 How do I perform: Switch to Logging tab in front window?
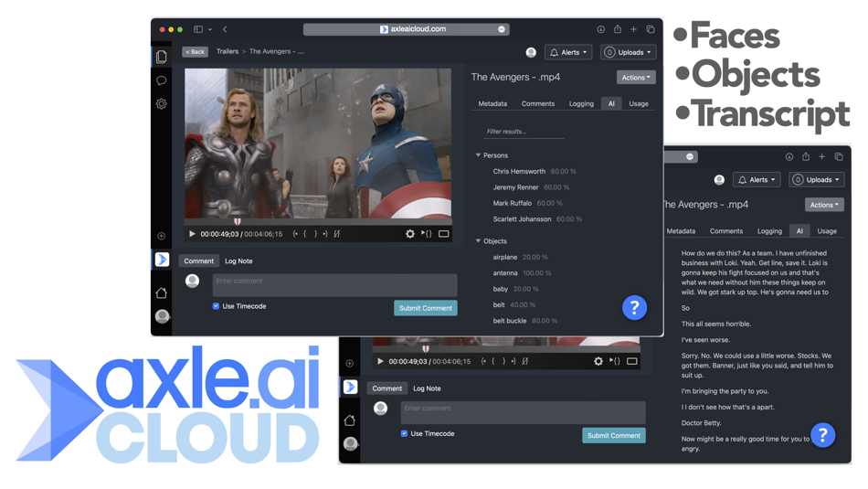[581, 103]
